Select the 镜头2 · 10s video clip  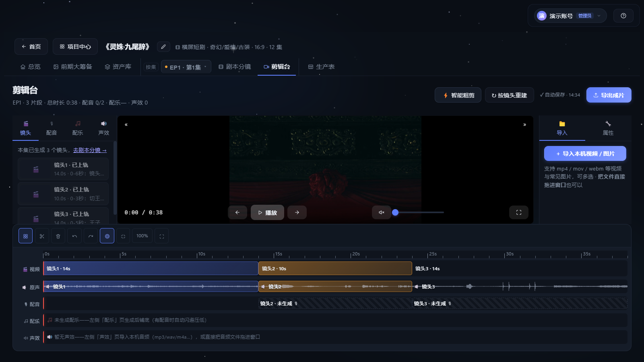[x=335, y=269]
